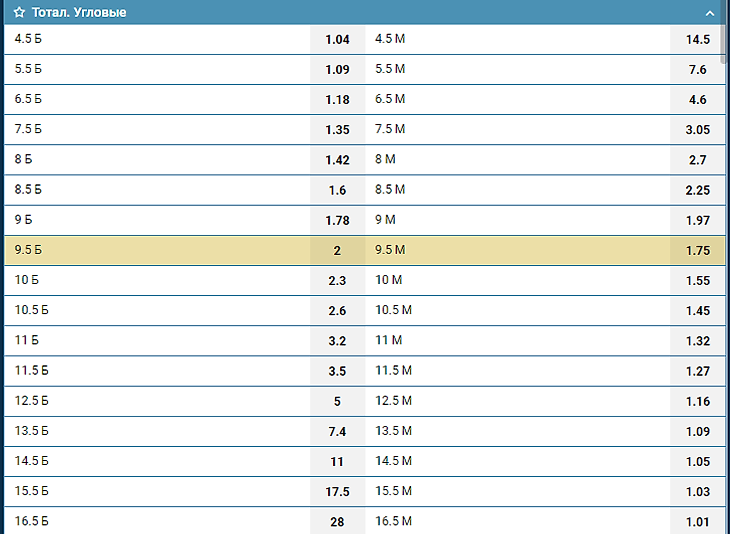Favorite the Тотал. Угловые market with star icon
The height and width of the screenshot is (534, 730).
[x=19, y=12]
